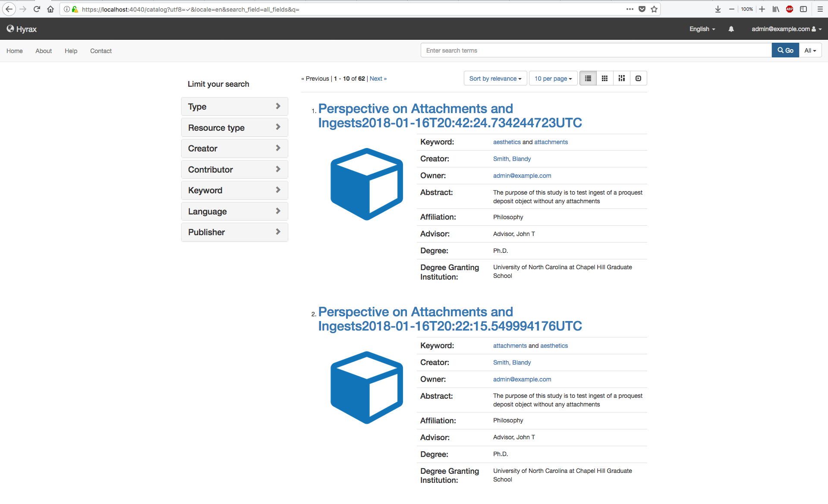Show site info icon in address bar
This screenshot has height=504, width=828.
coord(67,9)
